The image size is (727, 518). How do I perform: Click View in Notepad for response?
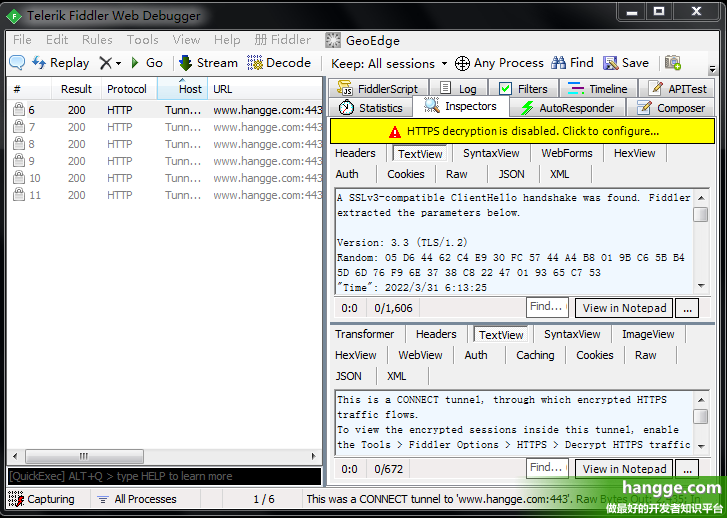[624, 469]
